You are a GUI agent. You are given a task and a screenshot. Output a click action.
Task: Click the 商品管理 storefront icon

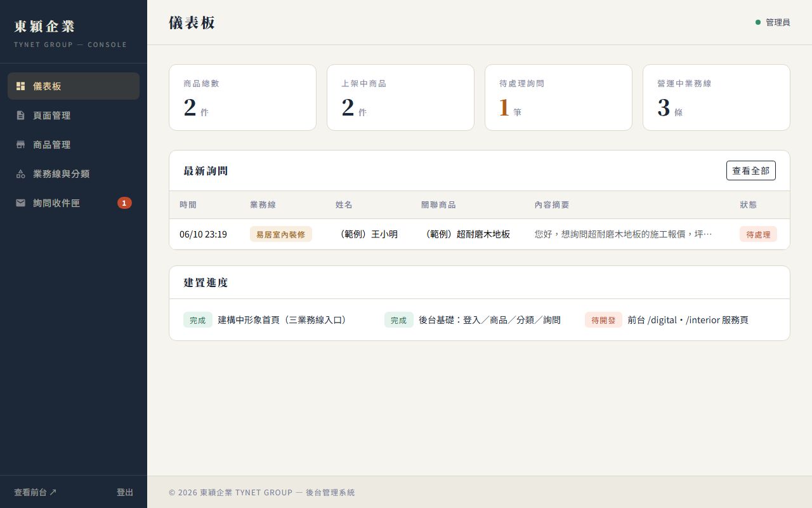20,145
